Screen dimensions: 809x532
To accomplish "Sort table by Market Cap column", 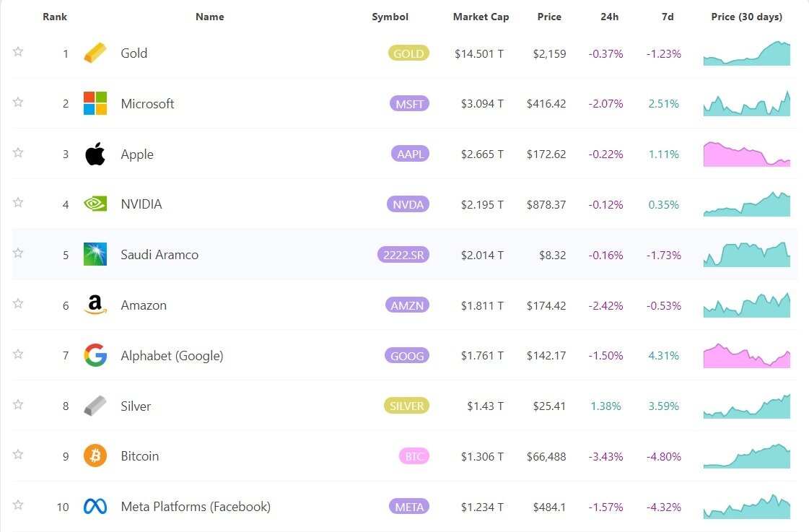I will coord(481,17).
